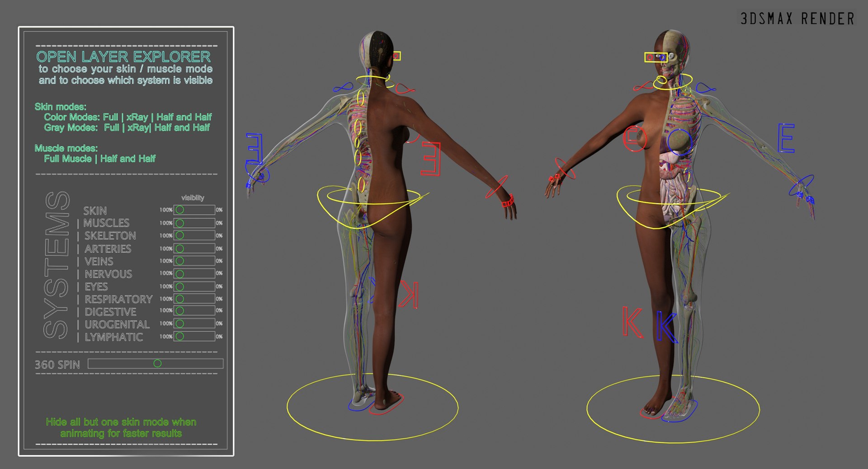Select blue E elbow control on front-view figure

[x=786, y=138]
